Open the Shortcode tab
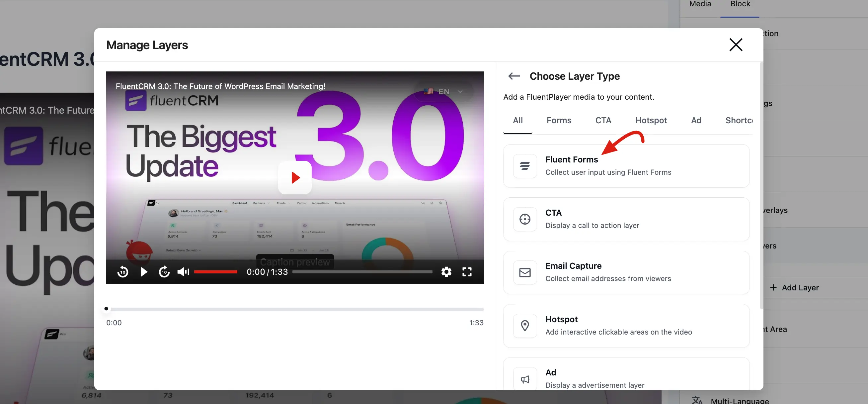 739,120
